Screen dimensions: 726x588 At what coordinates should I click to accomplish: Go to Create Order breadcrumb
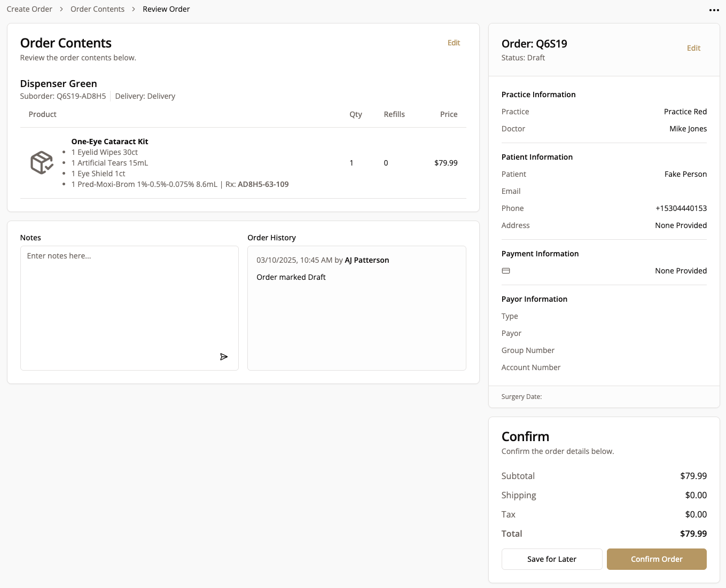[29, 9]
